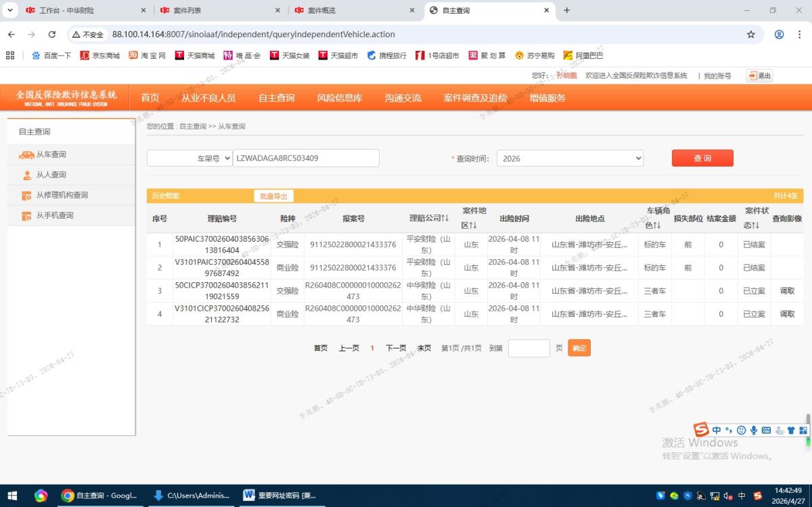
Task: Open 我的账号 link
Action: 717,76
